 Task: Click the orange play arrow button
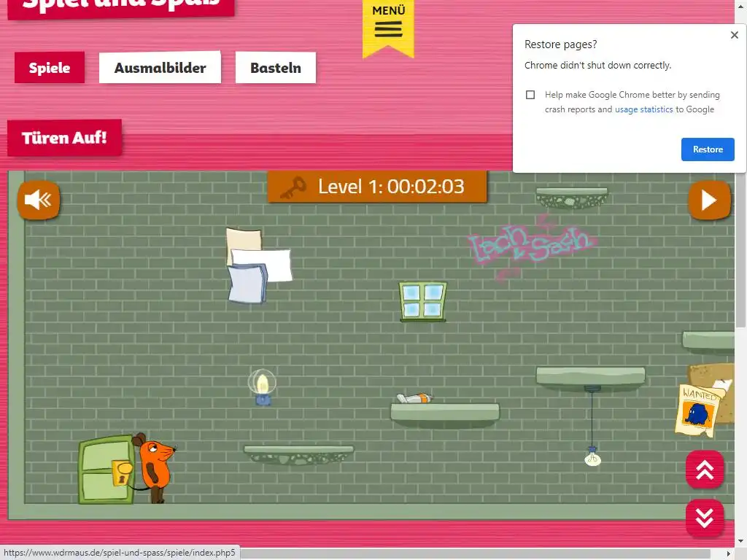(709, 200)
